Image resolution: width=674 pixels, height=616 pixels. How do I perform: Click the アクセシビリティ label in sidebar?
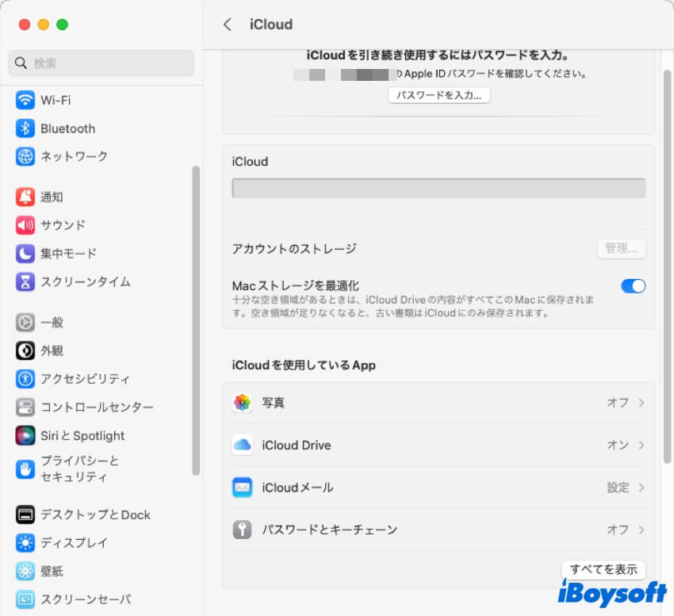tap(85, 379)
